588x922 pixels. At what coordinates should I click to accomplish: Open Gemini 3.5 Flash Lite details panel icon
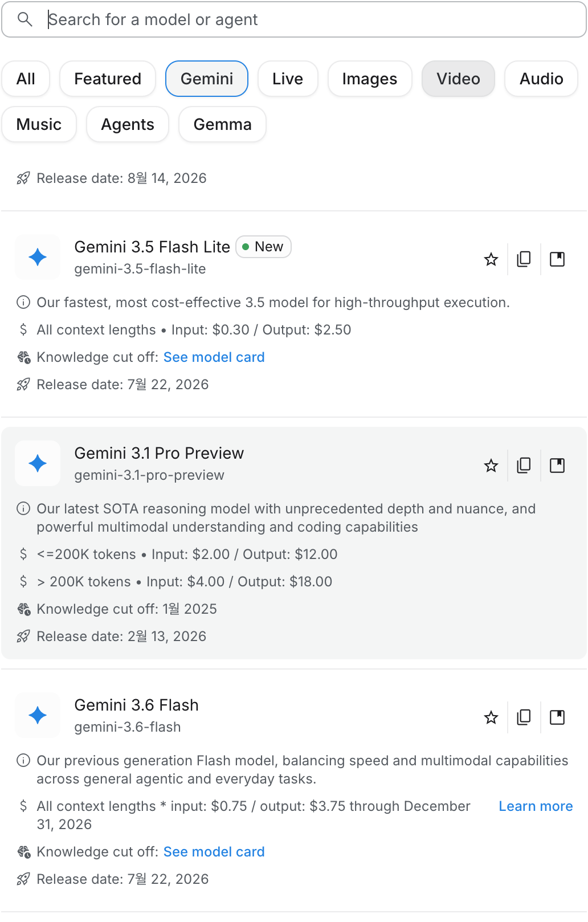pos(557,259)
